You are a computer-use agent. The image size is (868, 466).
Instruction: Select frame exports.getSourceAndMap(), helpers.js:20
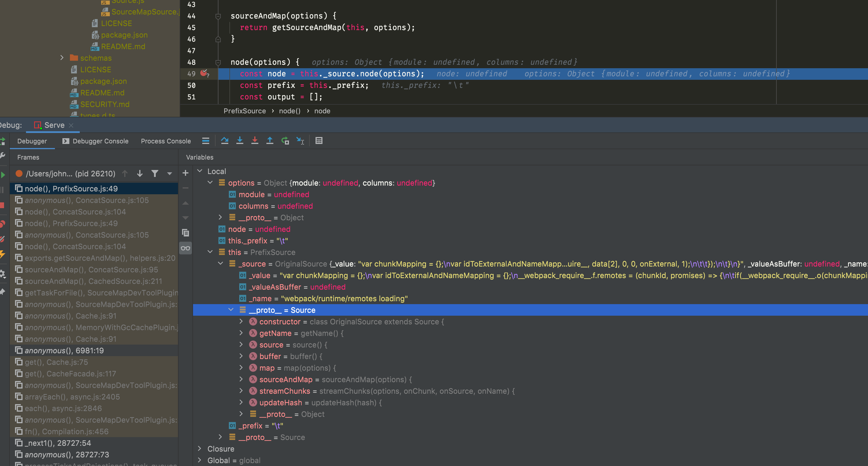coord(94,258)
